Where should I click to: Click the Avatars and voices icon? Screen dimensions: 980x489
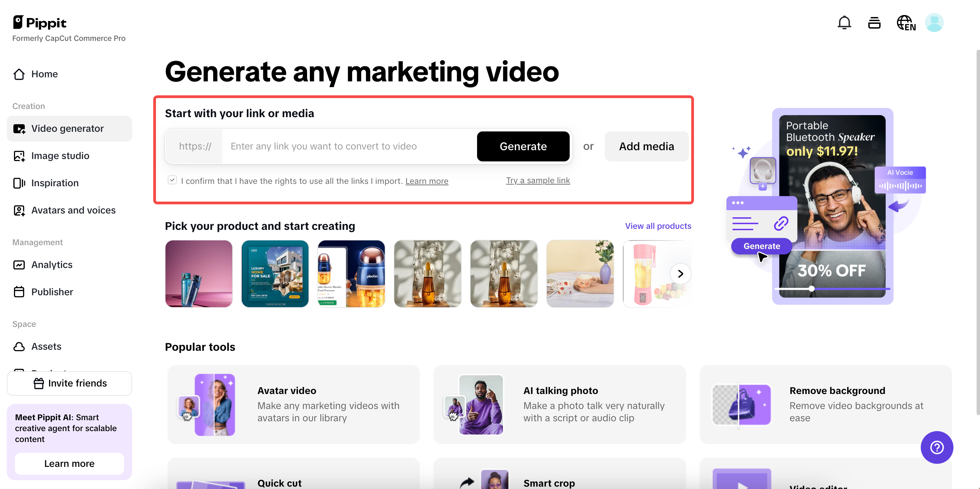(19, 210)
